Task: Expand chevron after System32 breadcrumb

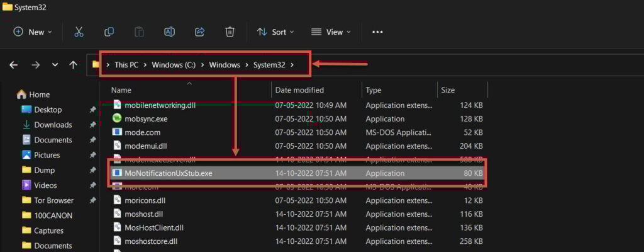Action: coord(292,65)
